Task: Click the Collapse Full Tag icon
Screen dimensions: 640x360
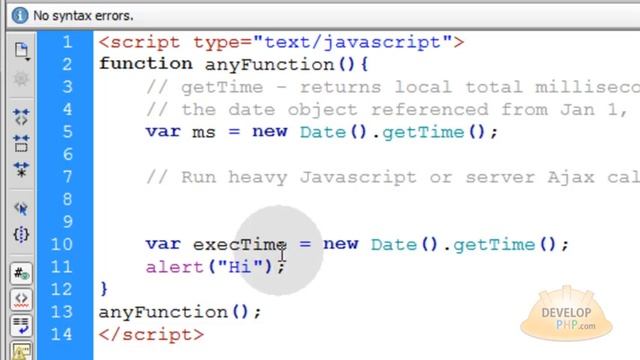Action: [21, 117]
